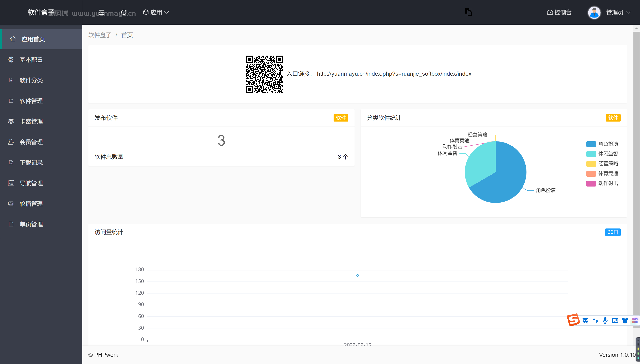Switch IME language via 英 indicator
The image size is (640, 364).
(x=585, y=320)
